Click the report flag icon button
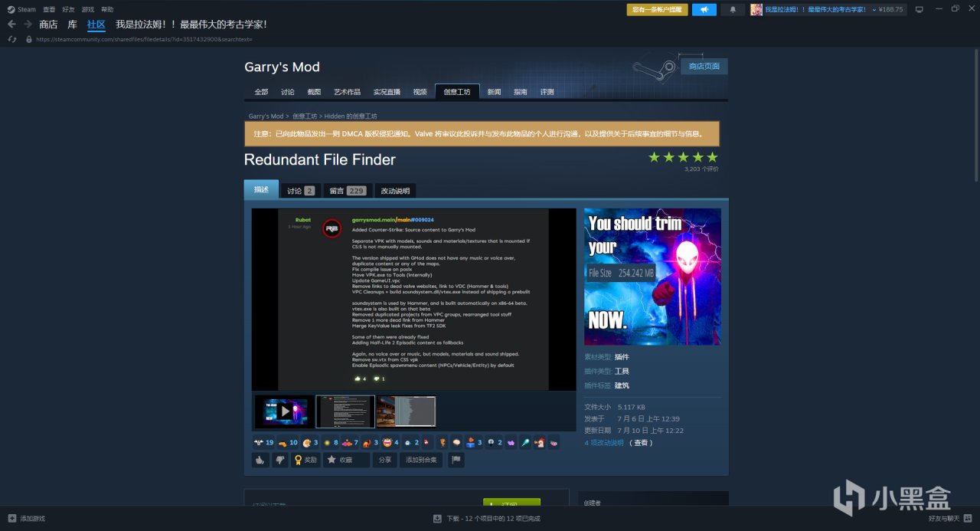This screenshot has width=980, height=531. coord(456,460)
